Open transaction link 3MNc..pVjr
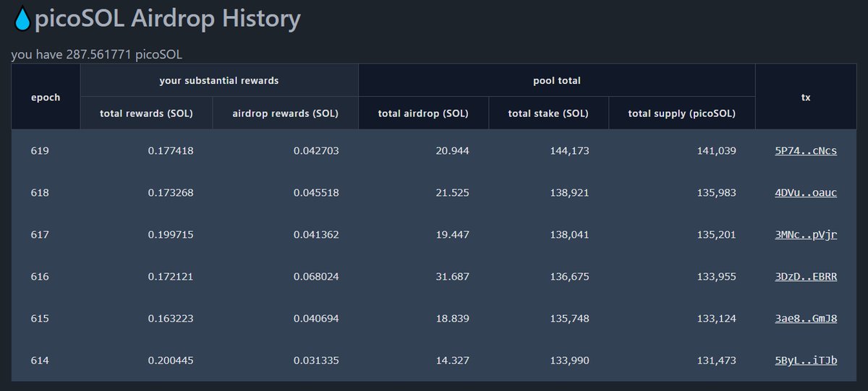The image size is (868, 391). coord(806,235)
